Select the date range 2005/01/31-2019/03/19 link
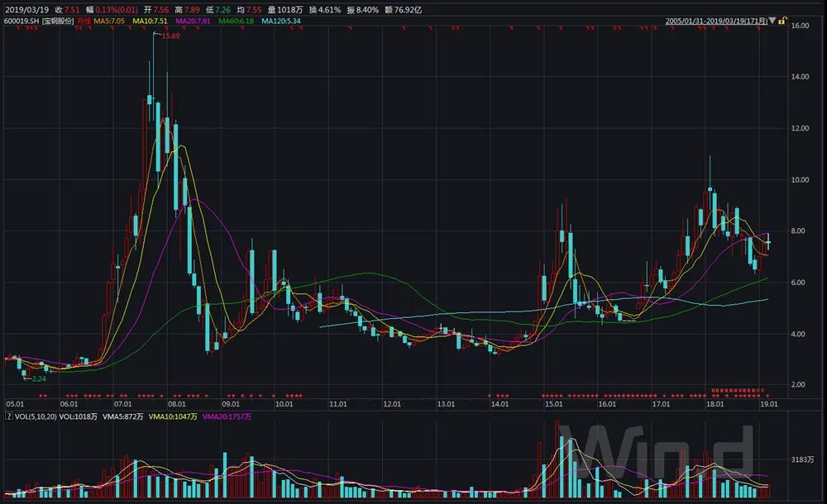Viewport: 827px width, 504px height. [716, 21]
